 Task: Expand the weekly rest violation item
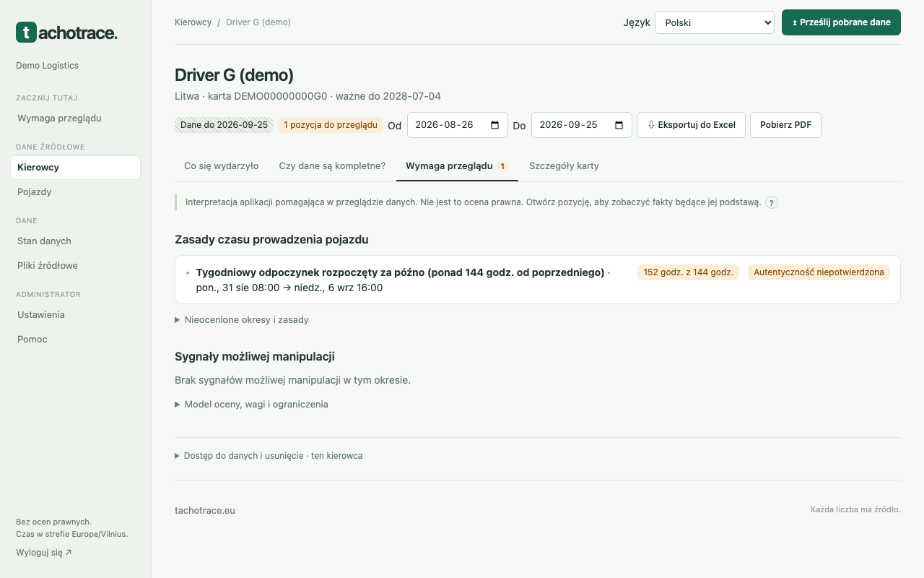(538, 280)
